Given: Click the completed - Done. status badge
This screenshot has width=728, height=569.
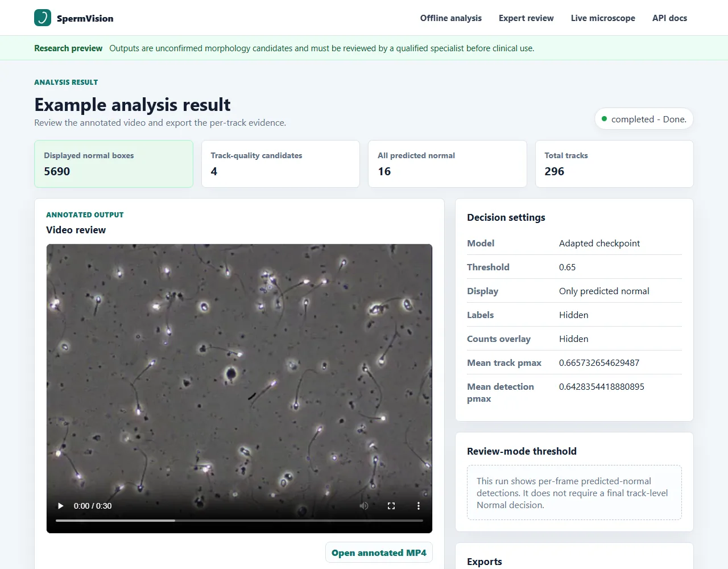Looking at the screenshot, I should click(644, 119).
